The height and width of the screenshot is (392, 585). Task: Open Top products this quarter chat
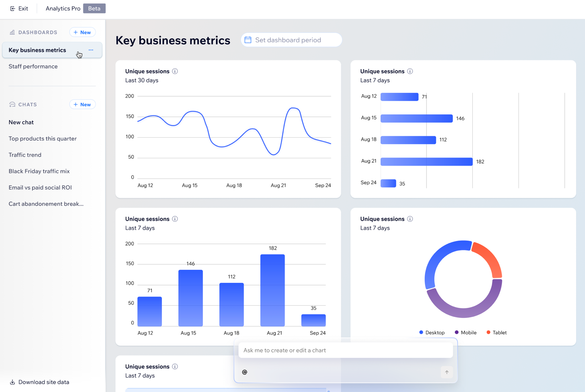coord(43,139)
